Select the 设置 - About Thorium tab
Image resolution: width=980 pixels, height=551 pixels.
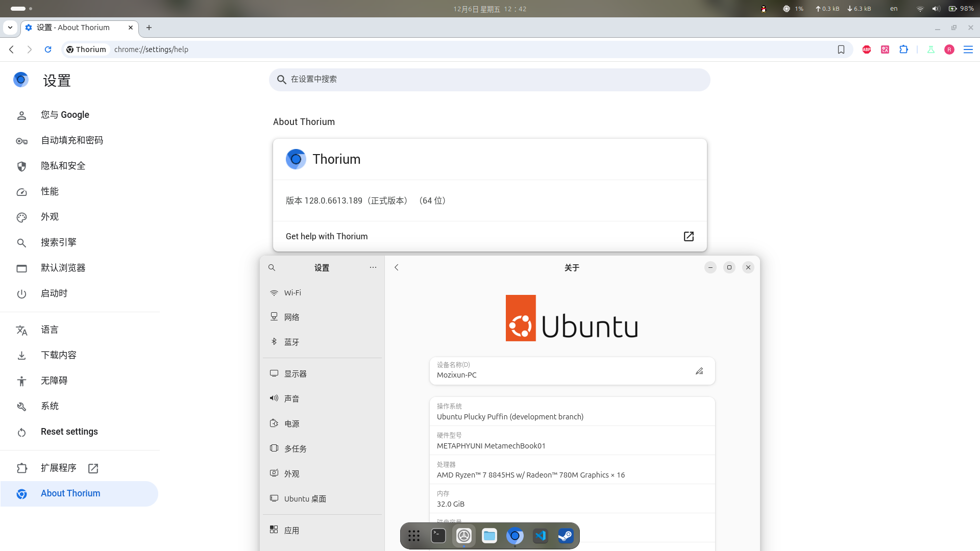coord(80,28)
